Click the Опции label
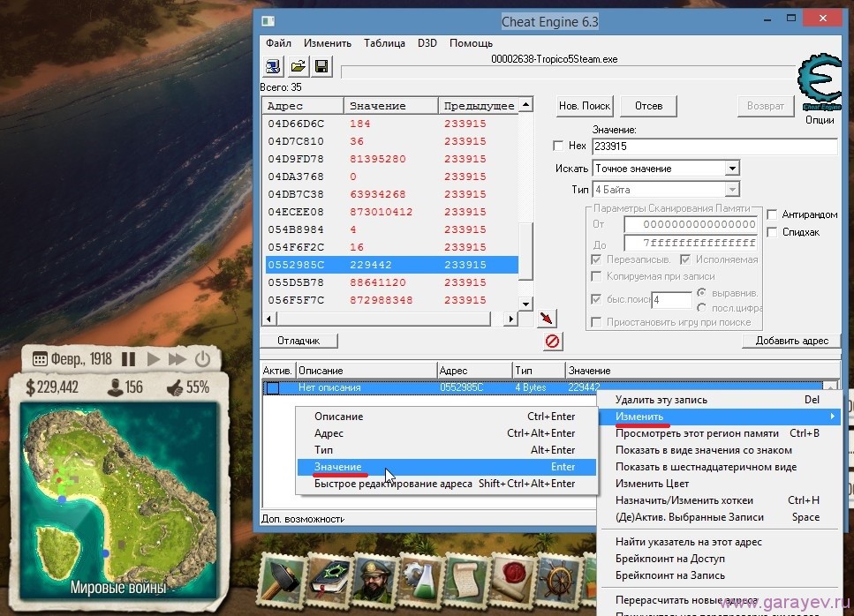Image resolution: width=854 pixels, height=616 pixels. pyautogui.click(x=820, y=120)
